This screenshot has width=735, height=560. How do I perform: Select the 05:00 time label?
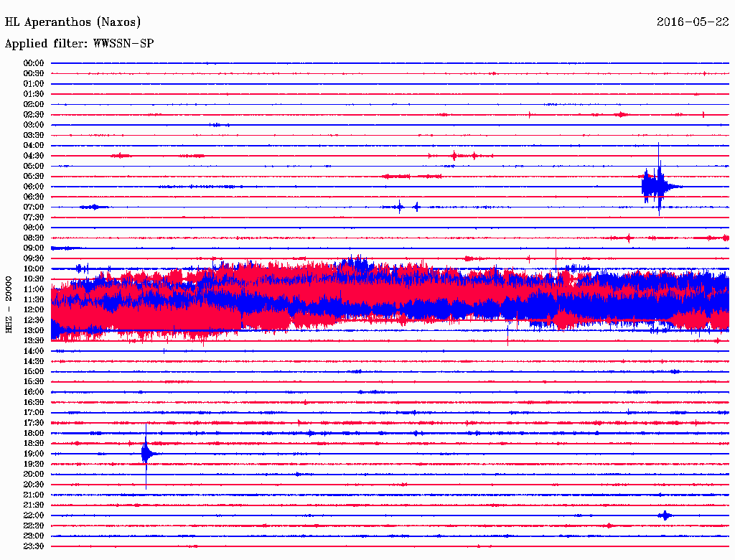coord(34,166)
